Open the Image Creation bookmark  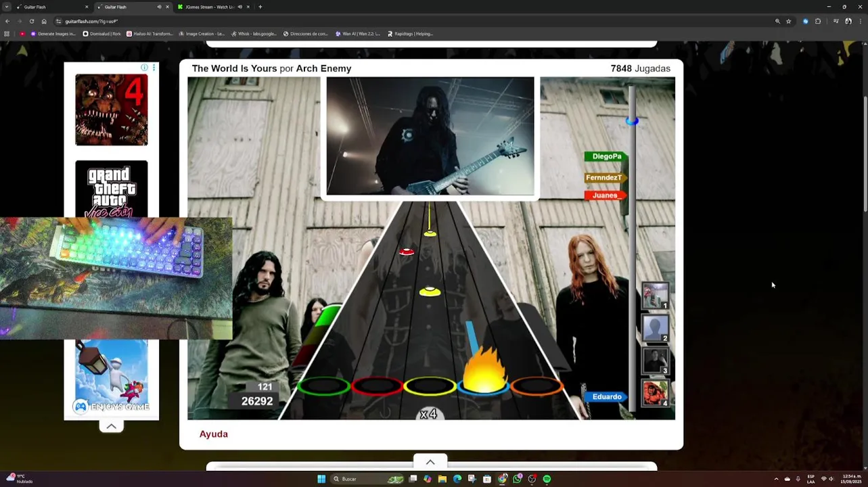[202, 34]
